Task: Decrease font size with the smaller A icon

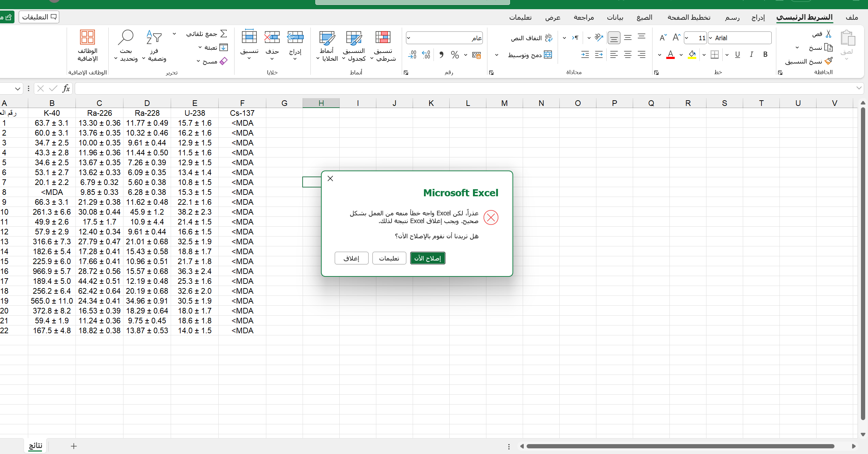Action: (x=663, y=37)
